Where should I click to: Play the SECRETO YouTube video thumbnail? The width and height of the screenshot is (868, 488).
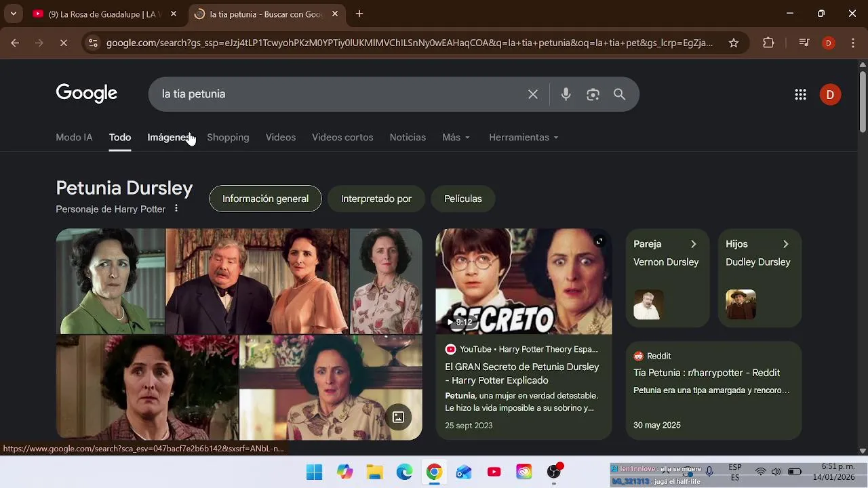coord(524,281)
